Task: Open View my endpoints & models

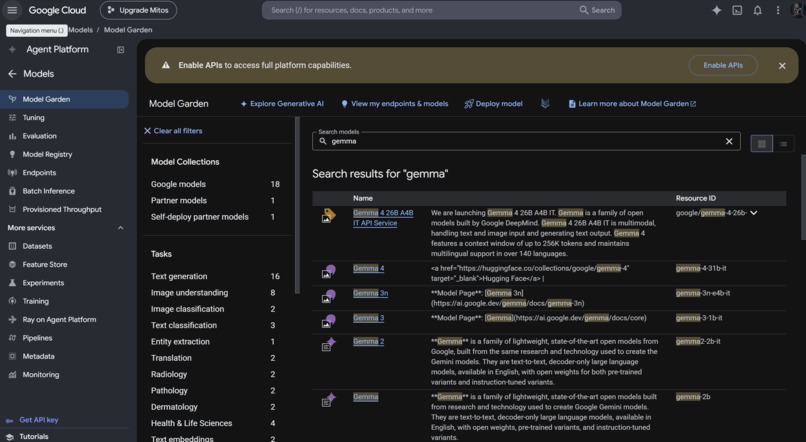Action: (x=394, y=104)
